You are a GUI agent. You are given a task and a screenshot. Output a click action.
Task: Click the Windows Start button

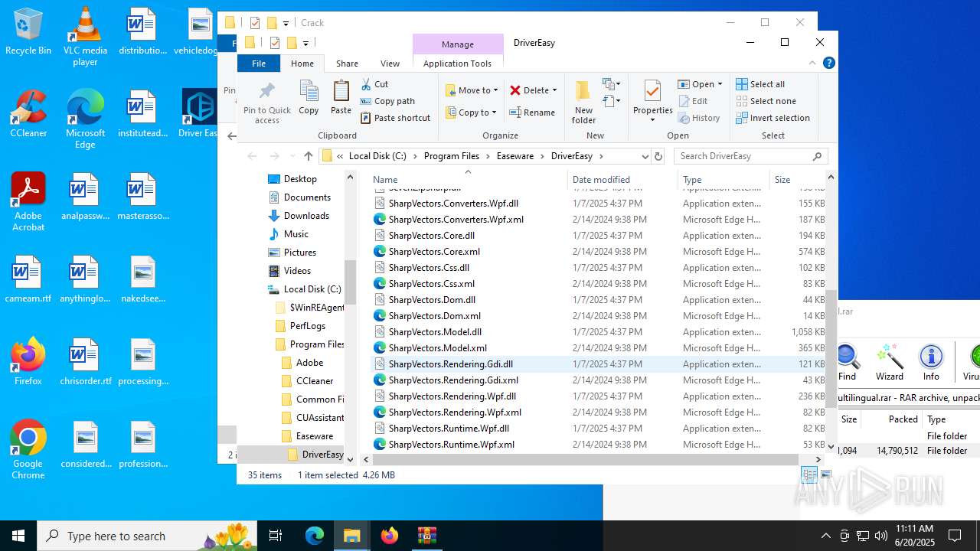point(18,536)
